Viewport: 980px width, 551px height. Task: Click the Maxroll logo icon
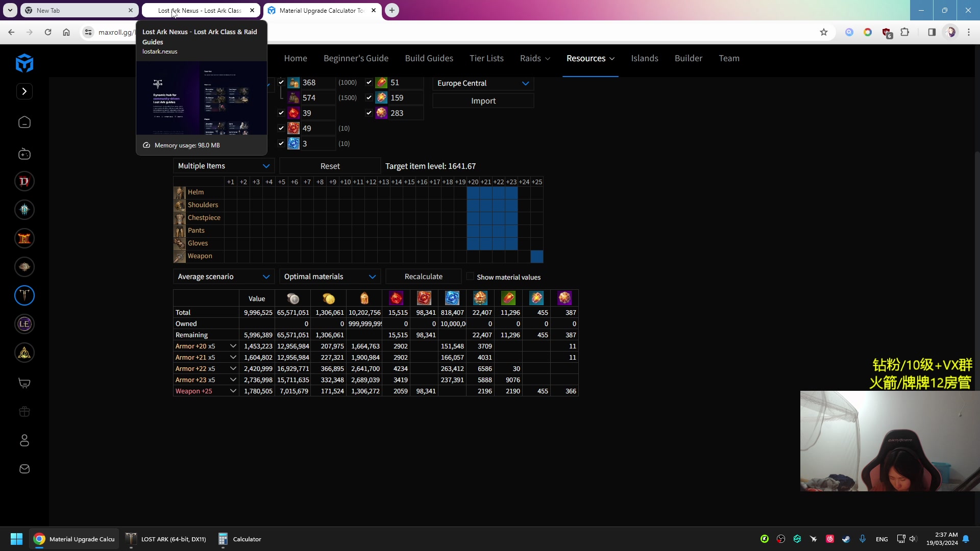click(24, 63)
